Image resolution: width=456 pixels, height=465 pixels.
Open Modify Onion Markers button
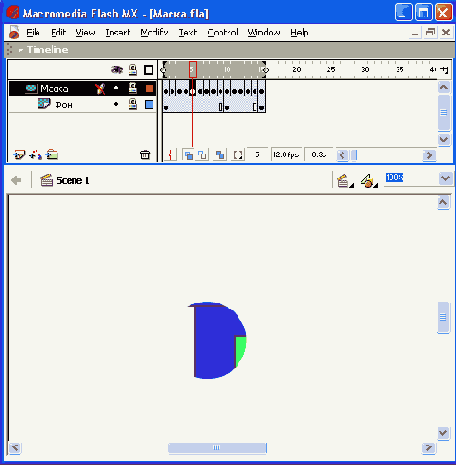coord(238,155)
